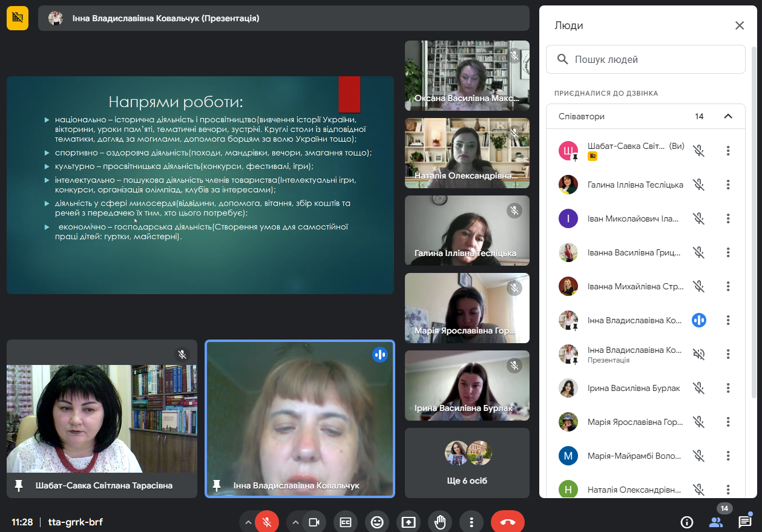
Task: Open more options three-dot menu in toolbar
Action: tap(471, 522)
